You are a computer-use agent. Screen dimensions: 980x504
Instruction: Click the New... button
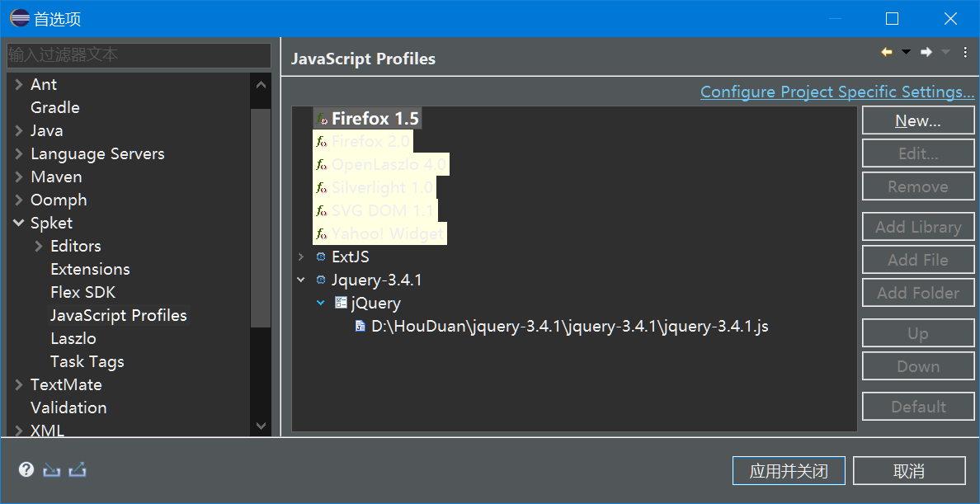(918, 120)
